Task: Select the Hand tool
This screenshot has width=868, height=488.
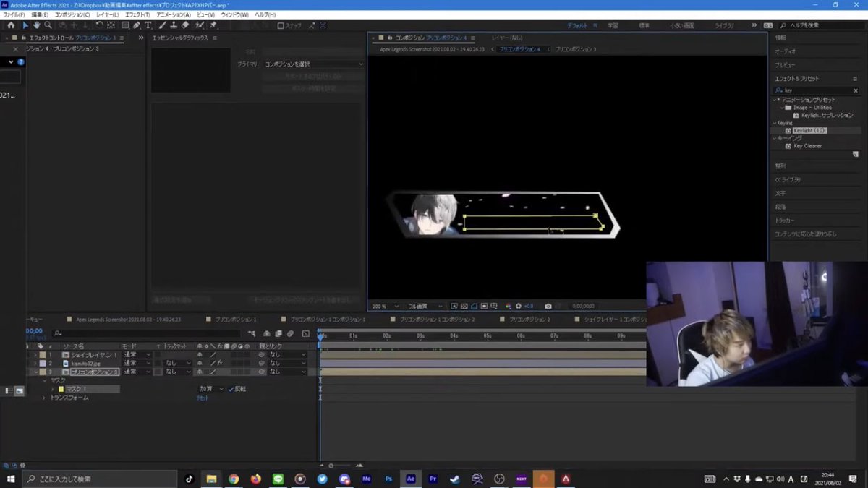Action: (36, 25)
